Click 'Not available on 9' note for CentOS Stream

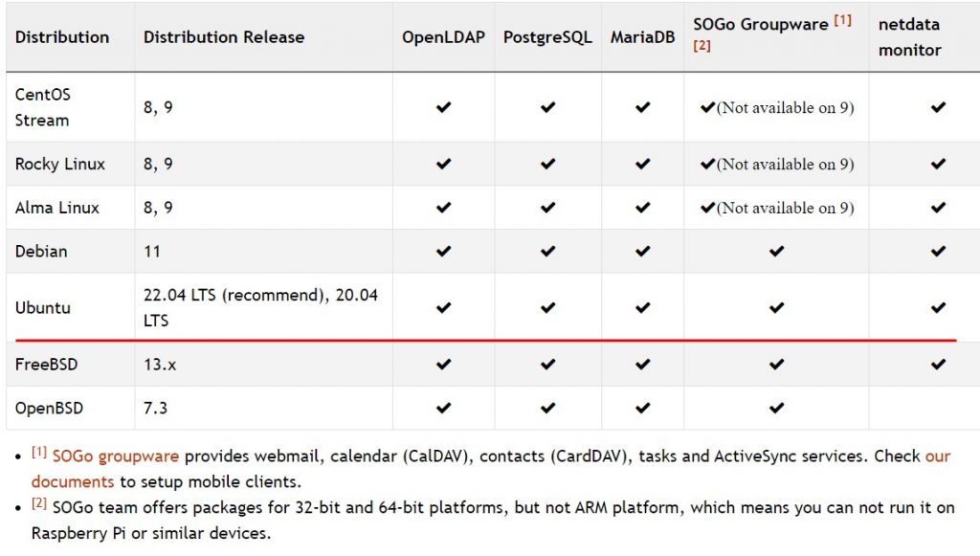click(785, 107)
